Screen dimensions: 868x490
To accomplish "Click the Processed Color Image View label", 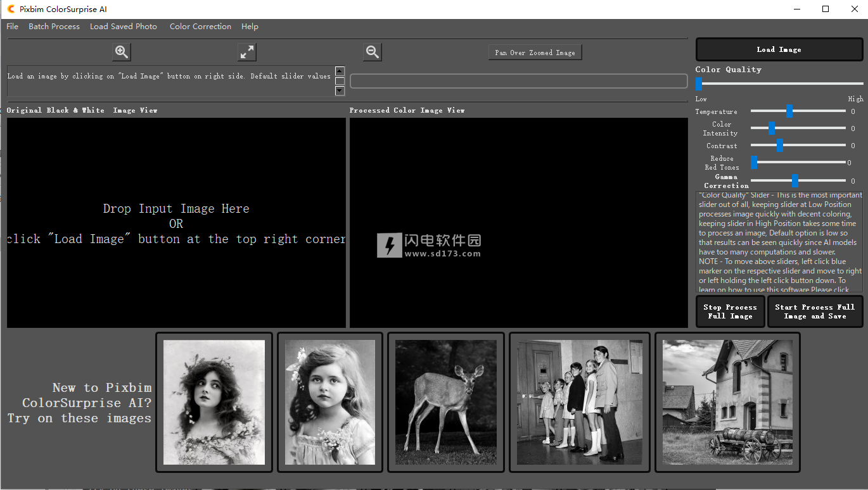I will [x=407, y=110].
